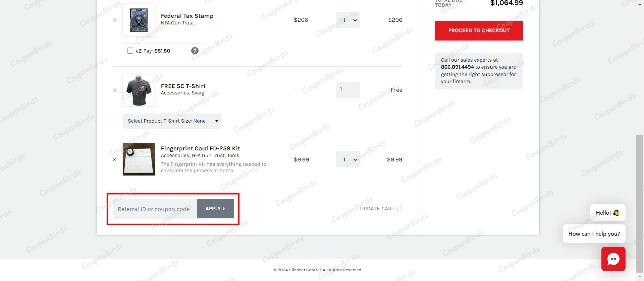The height and width of the screenshot is (281, 644).
Task: Open the Federal Tax Stamp product title
Action: click(x=187, y=16)
